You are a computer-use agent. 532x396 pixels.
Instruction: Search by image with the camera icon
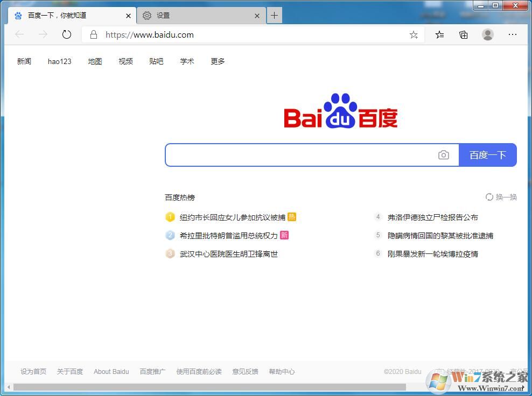[x=444, y=155]
